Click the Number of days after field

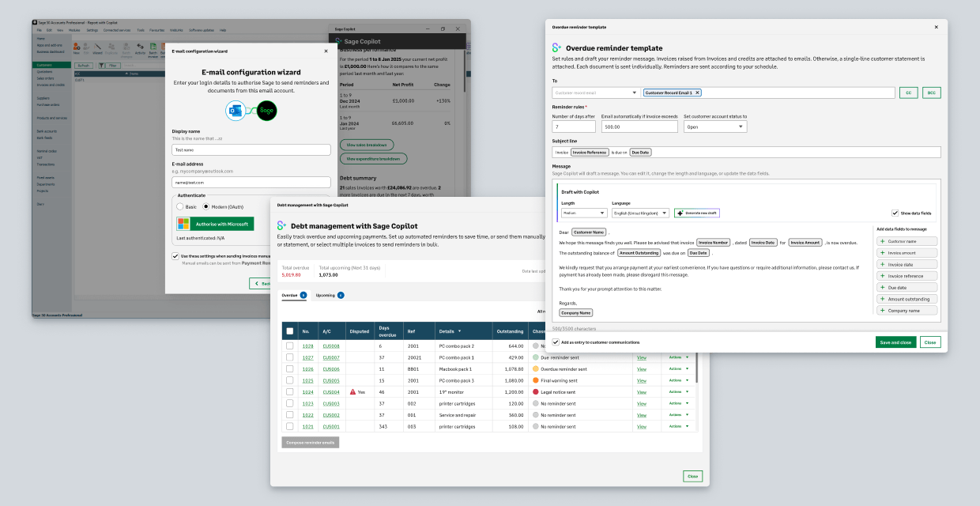pyautogui.click(x=574, y=126)
